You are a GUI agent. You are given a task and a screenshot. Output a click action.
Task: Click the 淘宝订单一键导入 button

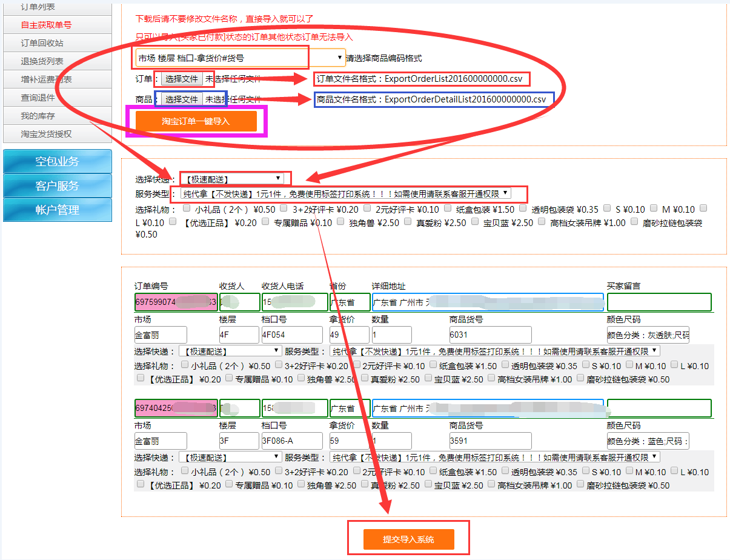pyautogui.click(x=196, y=121)
